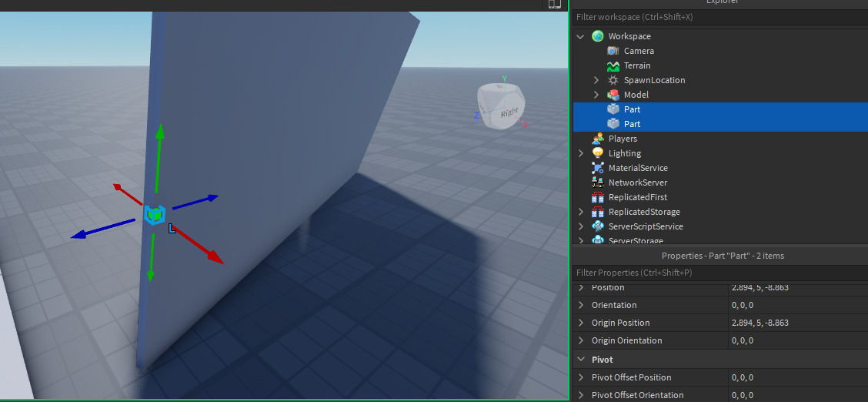
Task: Click the ReplicatedFirst icon
Action: pos(597,197)
